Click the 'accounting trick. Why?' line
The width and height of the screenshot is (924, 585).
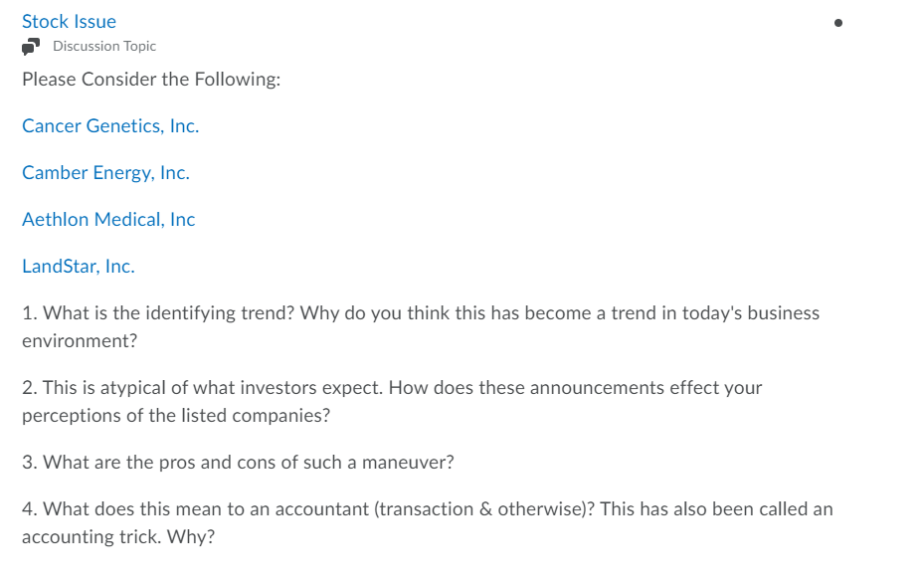pos(118,536)
